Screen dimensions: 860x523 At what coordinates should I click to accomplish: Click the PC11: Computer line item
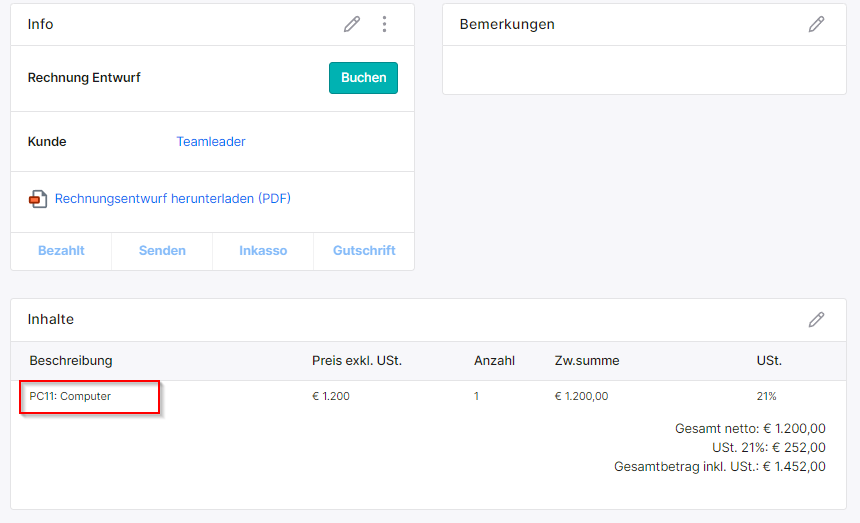[x=70, y=396]
